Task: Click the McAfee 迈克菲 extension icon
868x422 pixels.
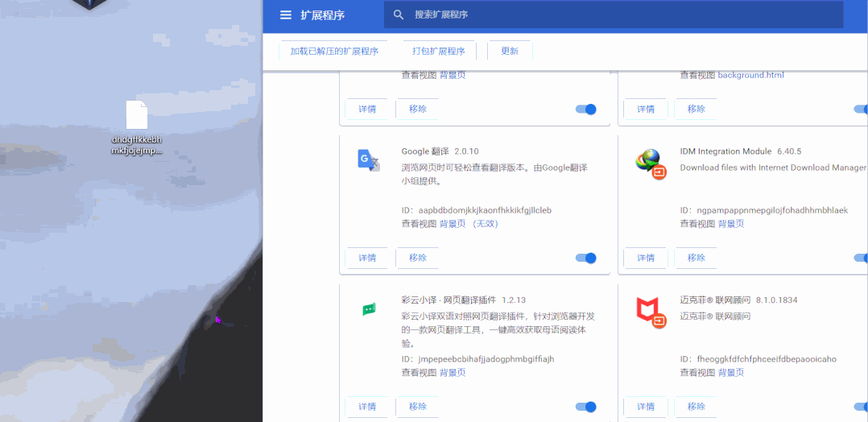Action: [651, 313]
